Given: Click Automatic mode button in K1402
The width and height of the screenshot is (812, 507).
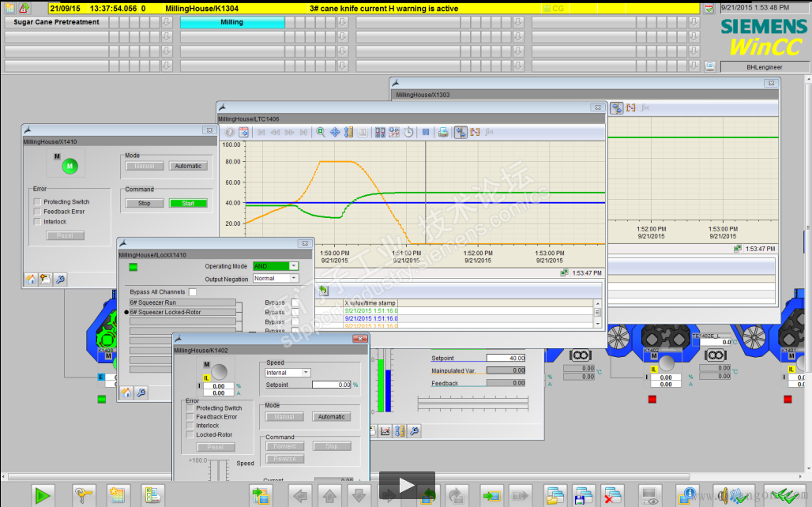Looking at the screenshot, I should pos(332,417).
